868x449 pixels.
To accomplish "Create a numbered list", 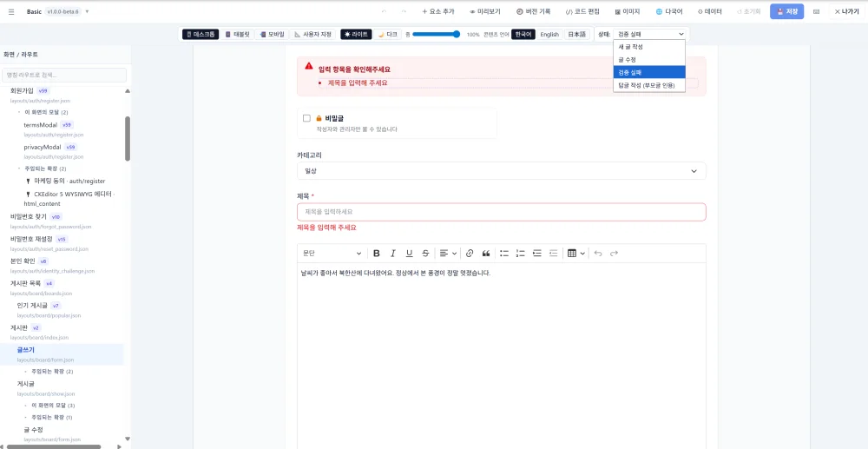I will pos(520,253).
